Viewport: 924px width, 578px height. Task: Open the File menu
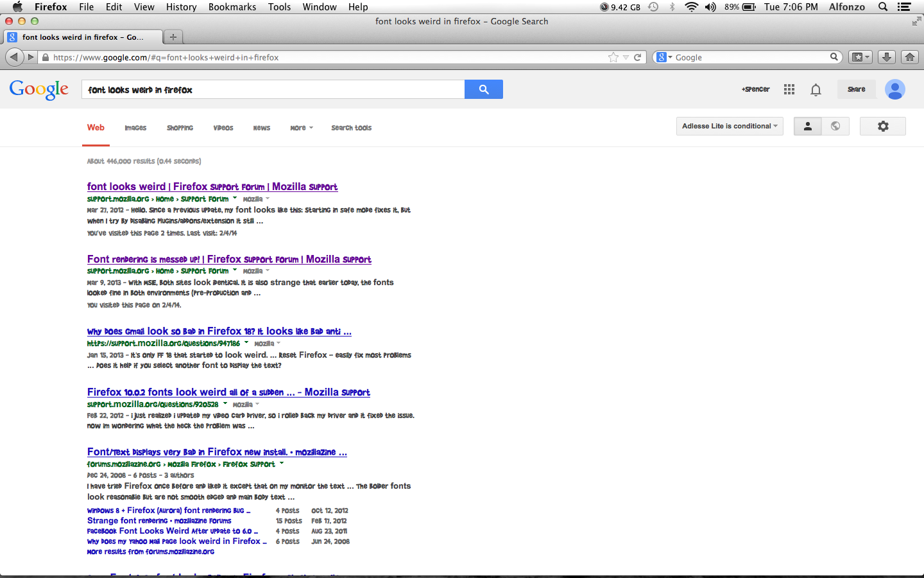(x=86, y=6)
